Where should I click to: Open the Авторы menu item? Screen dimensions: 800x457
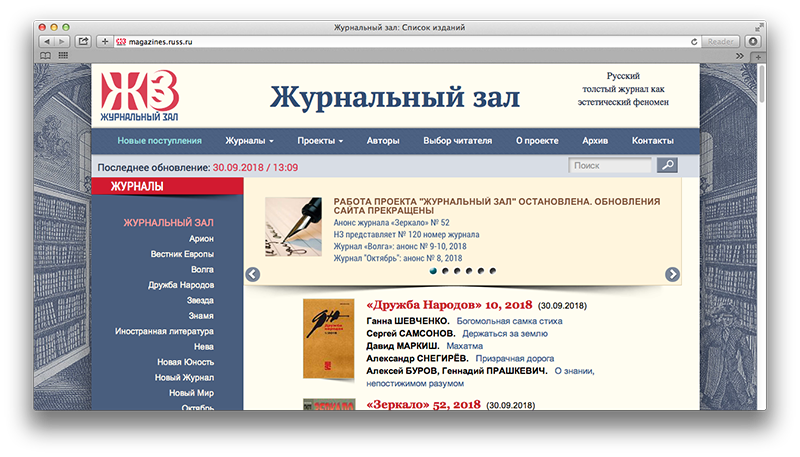[x=383, y=140]
